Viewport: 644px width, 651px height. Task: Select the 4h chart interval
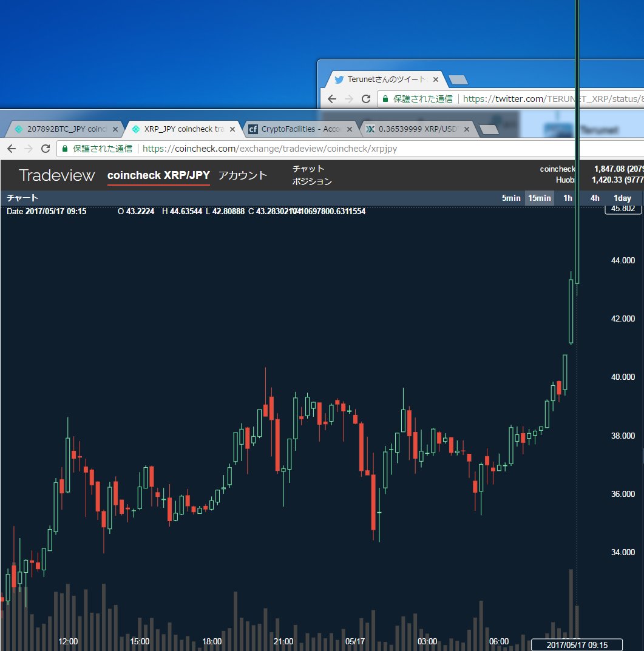[595, 198]
